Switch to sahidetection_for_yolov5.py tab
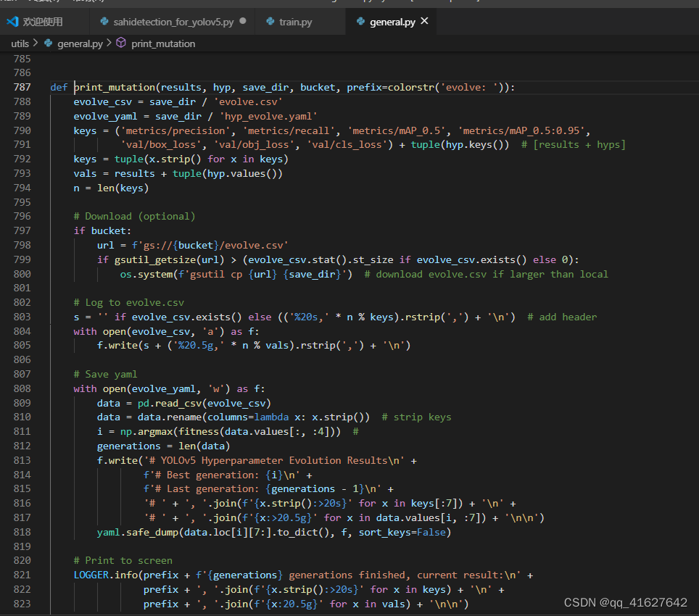 click(x=173, y=22)
